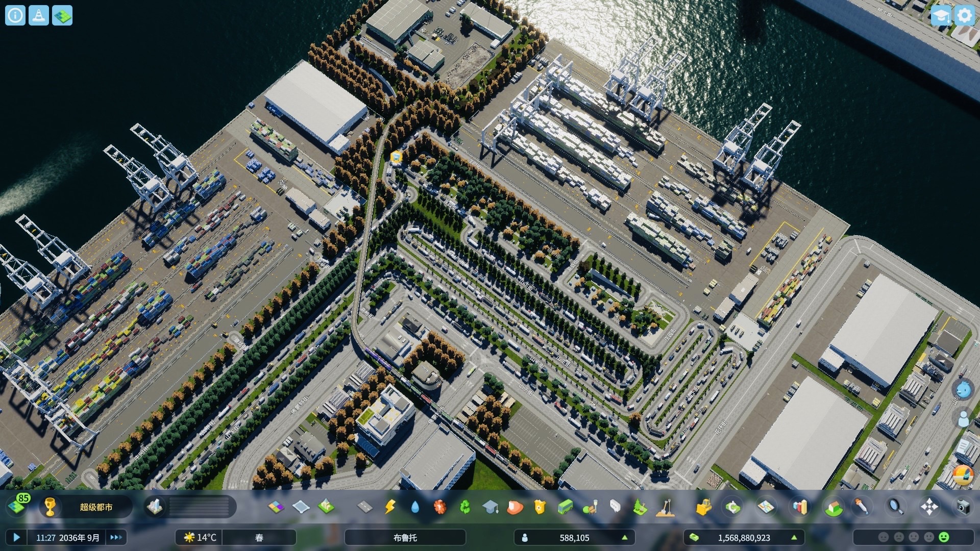The width and height of the screenshot is (980, 551).
Task: Select the roads build tool
Action: pyautogui.click(x=365, y=507)
